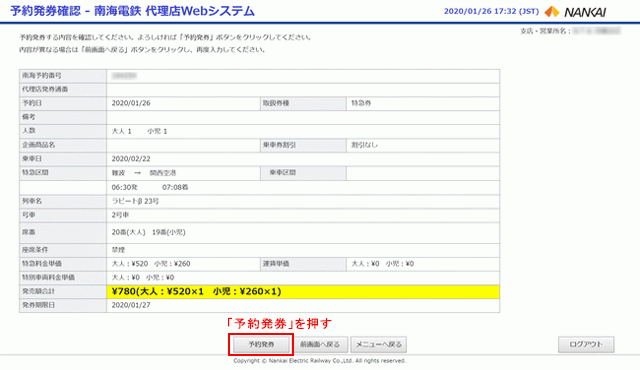Click the 特別車両料金単価 label cell
Image resolution: width=640 pixels, height=370 pixels.
63,277
